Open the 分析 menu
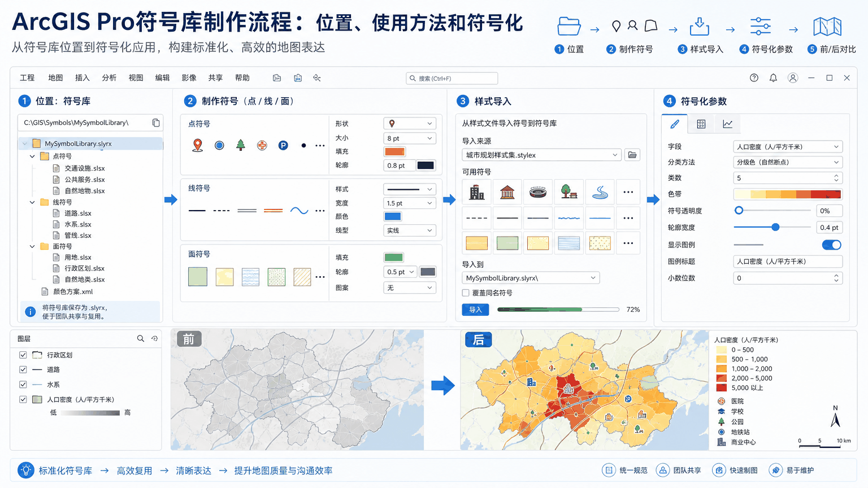This screenshot has width=868, height=488. 109,78
